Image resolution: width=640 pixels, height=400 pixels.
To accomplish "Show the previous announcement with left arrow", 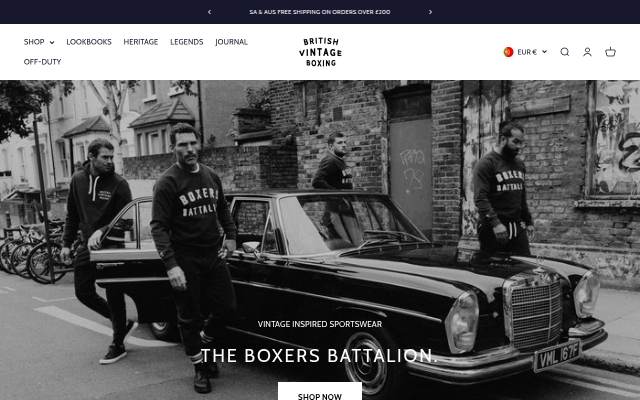I will pyautogui.click(x=209, y=12).
